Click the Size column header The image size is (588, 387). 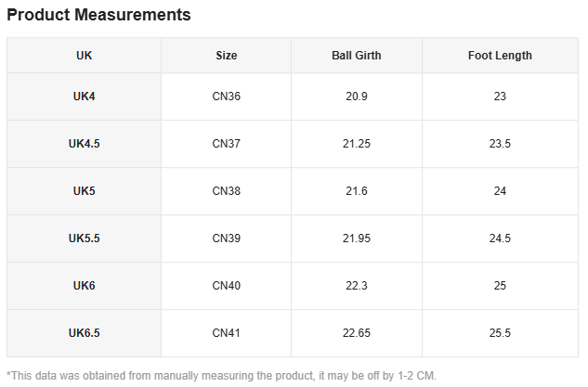[226, 56]
